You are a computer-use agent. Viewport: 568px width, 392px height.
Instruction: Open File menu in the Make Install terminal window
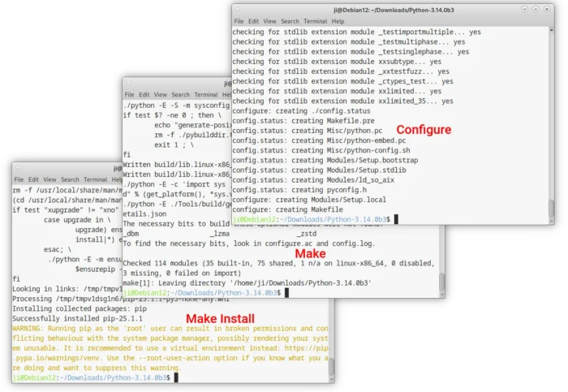pos(19,179)
